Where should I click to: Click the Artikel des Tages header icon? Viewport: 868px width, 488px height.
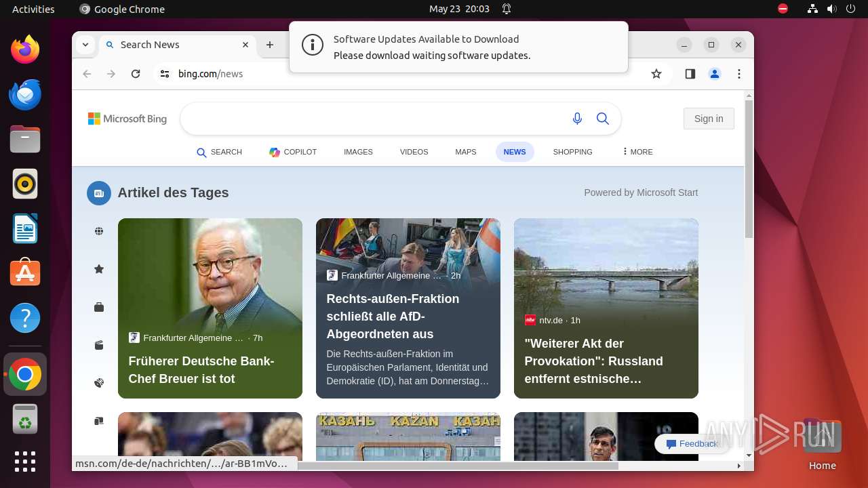[x=99, y=193]
